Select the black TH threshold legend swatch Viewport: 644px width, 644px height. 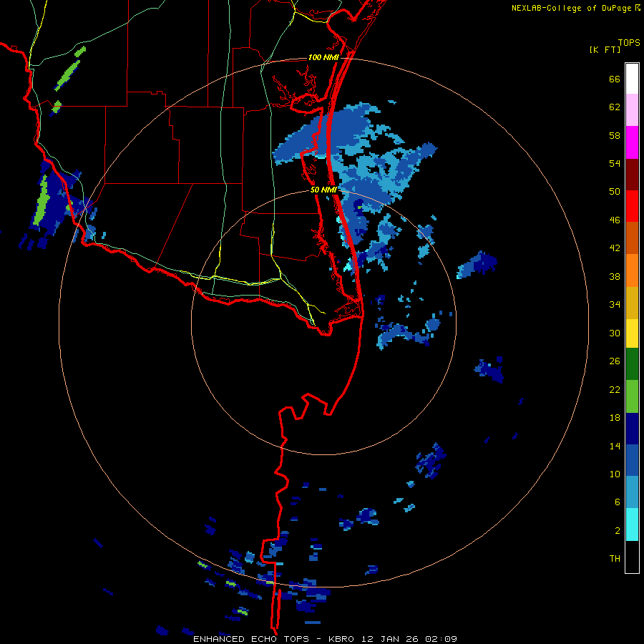click(x=632, y=557)
